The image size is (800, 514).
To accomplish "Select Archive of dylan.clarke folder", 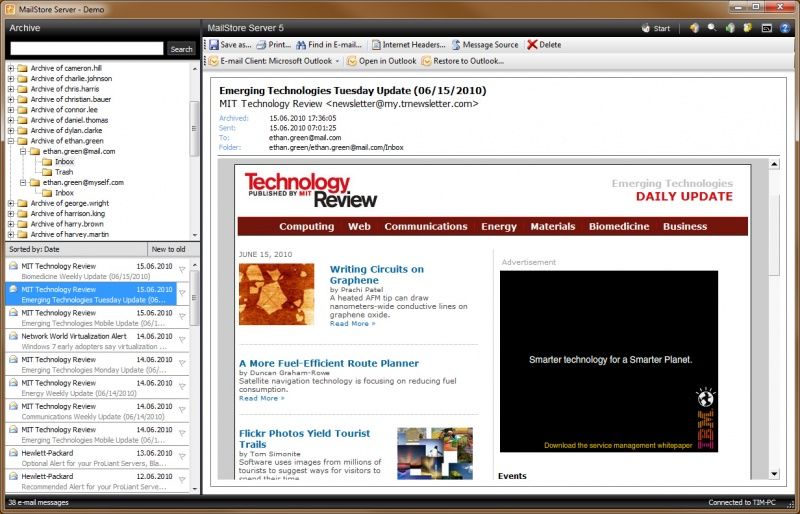I will pos(66,131).
